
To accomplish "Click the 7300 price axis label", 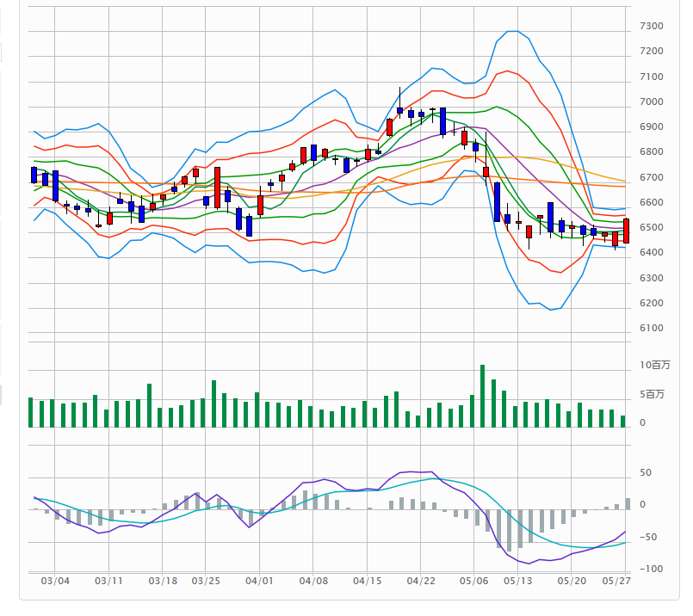I will [651, 27].
